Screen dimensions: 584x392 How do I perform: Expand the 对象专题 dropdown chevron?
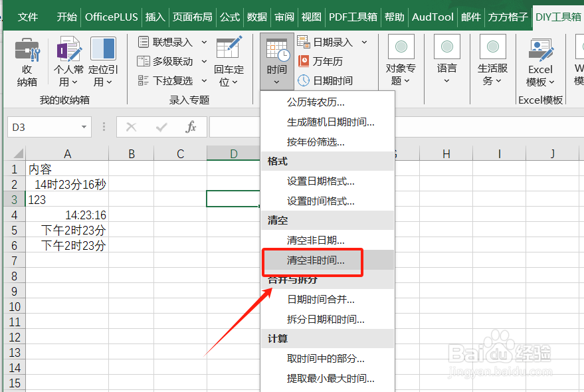(x=407, y=81)
